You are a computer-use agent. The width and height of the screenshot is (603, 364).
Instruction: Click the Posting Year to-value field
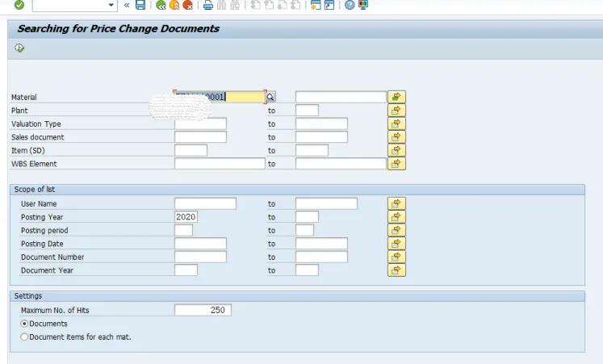coord(307,217)
